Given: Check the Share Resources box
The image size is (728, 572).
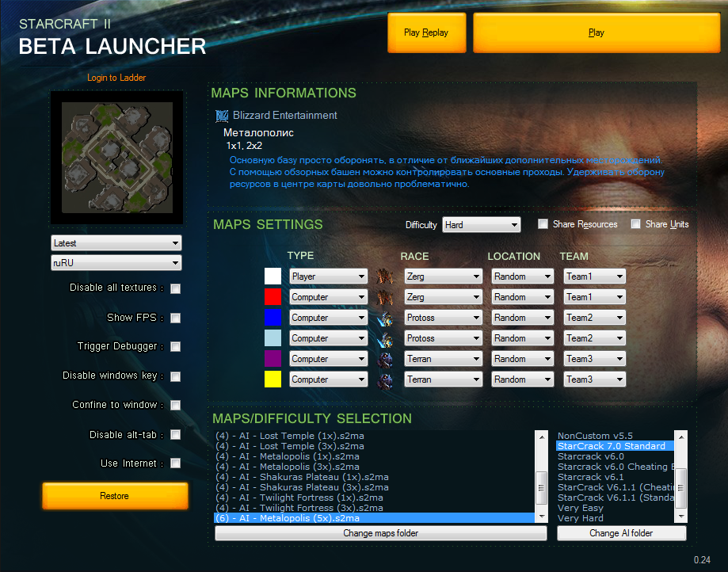Looking at the screenshot, I should click(543, 224).
